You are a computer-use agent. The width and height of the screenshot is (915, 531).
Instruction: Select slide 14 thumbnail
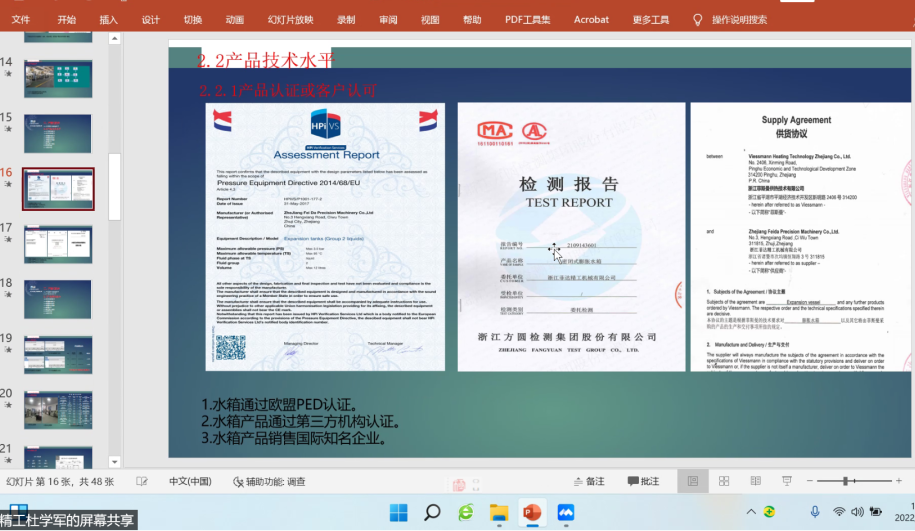(58, 78)
